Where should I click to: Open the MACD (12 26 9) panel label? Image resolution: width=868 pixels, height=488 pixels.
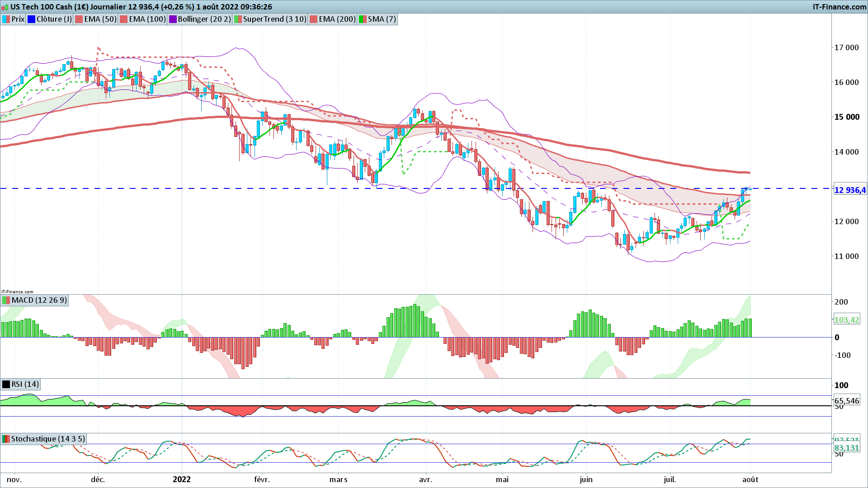coord(39,300)
